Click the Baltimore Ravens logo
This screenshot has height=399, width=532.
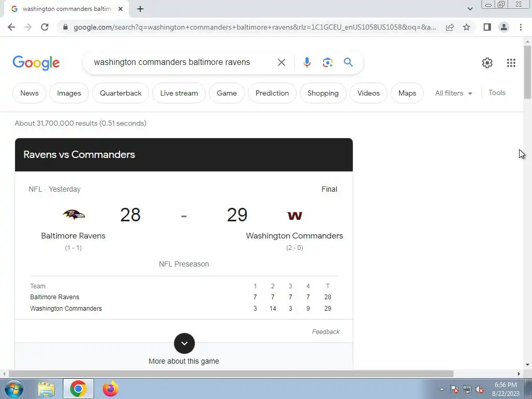click(73, 215)
